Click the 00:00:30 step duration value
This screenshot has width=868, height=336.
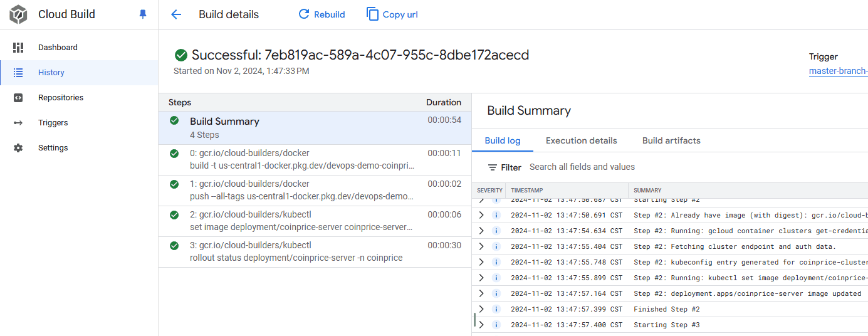click(x=444, y=245)
